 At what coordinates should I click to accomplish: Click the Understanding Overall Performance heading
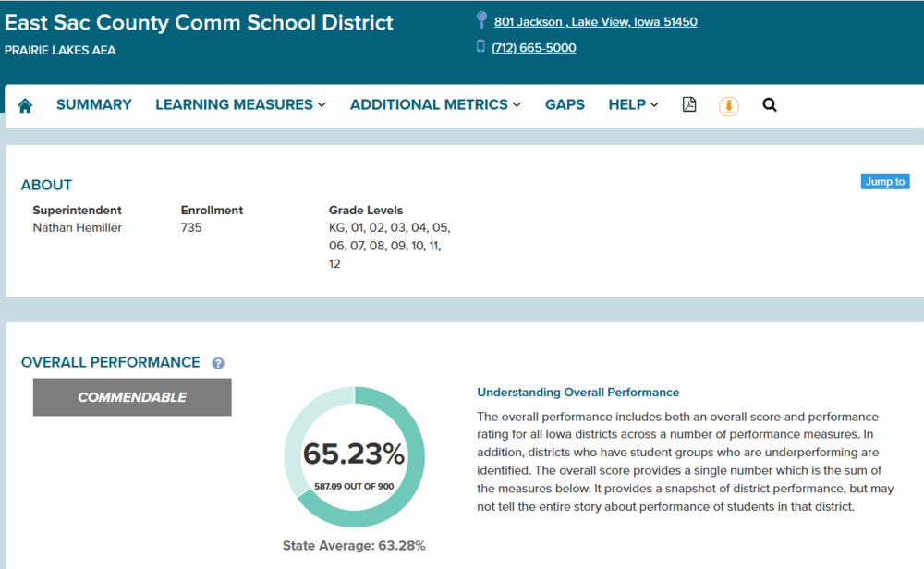(x=577, y=392)
